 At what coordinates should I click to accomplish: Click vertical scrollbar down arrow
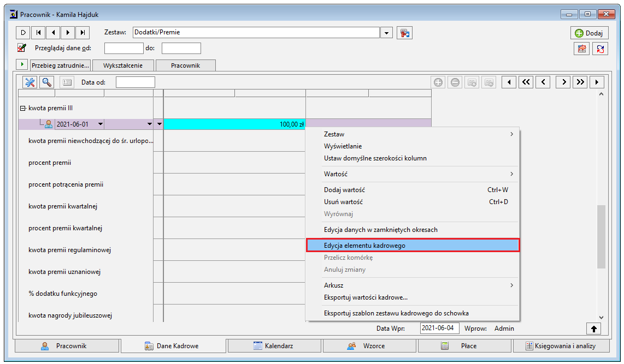pyautogui.click(x=601, y=317)
